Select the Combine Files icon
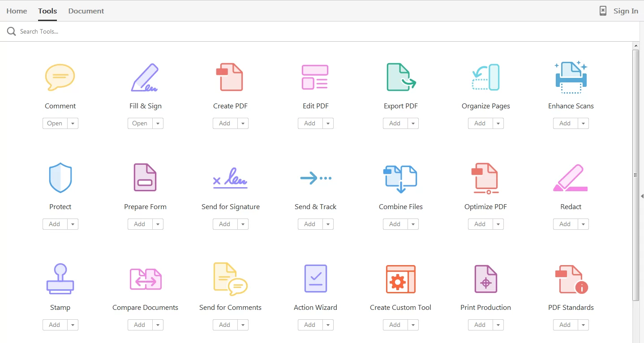The width and height of the screenshot is (644, 343). (400, 178)
